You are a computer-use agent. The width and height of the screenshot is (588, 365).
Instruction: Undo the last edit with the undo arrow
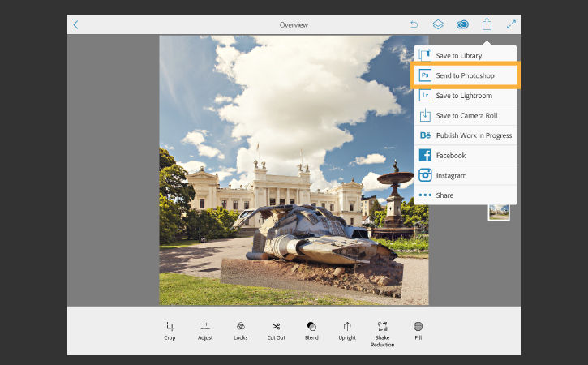(414, 25)
